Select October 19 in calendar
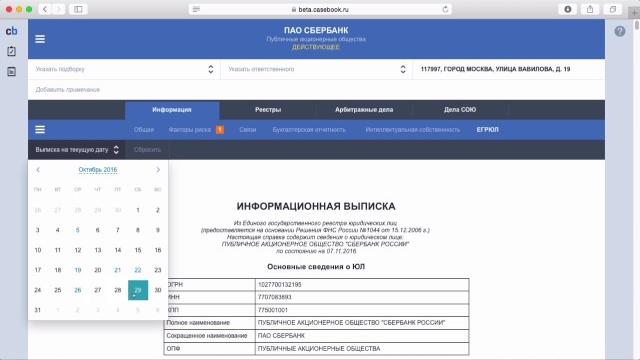The width and height of the screenshot is (640, 360). 78,270
